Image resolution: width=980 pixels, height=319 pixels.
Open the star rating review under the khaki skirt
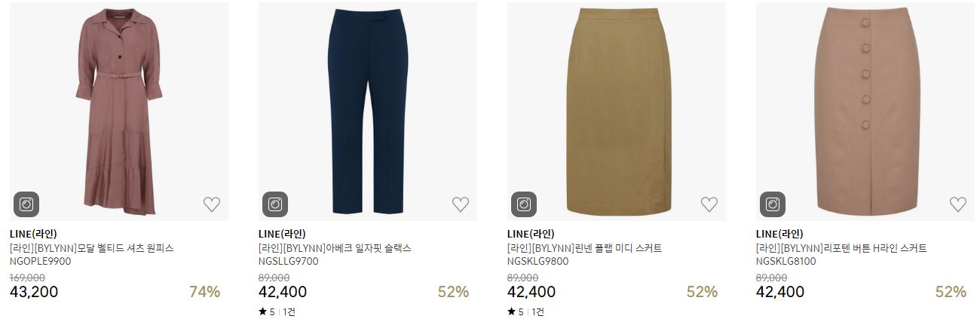coord(525,311)
